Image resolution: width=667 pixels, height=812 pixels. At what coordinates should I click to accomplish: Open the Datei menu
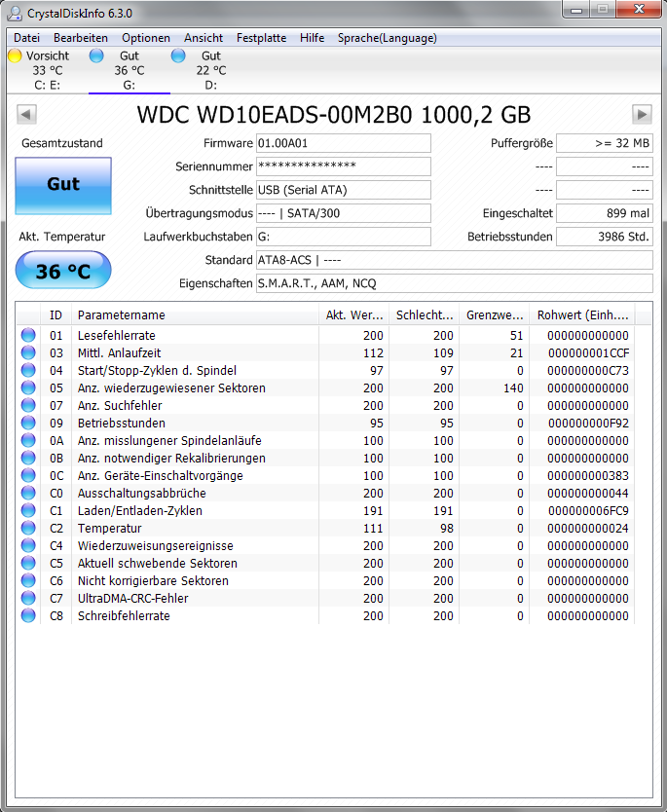click(x=26, y=38)
